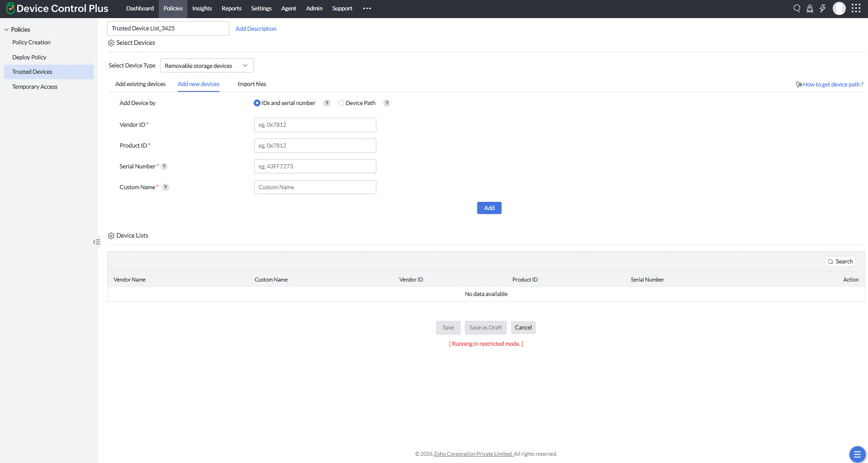This screenshot has width=868, height=463.
Task: Open the Settings menu
Action: point(261,9)
